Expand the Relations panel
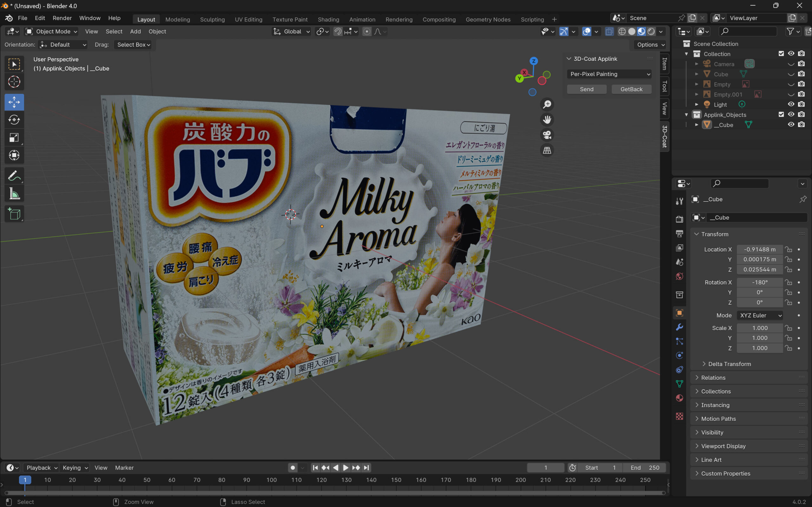The image size is (812, 507). click(x=713, y=378)
